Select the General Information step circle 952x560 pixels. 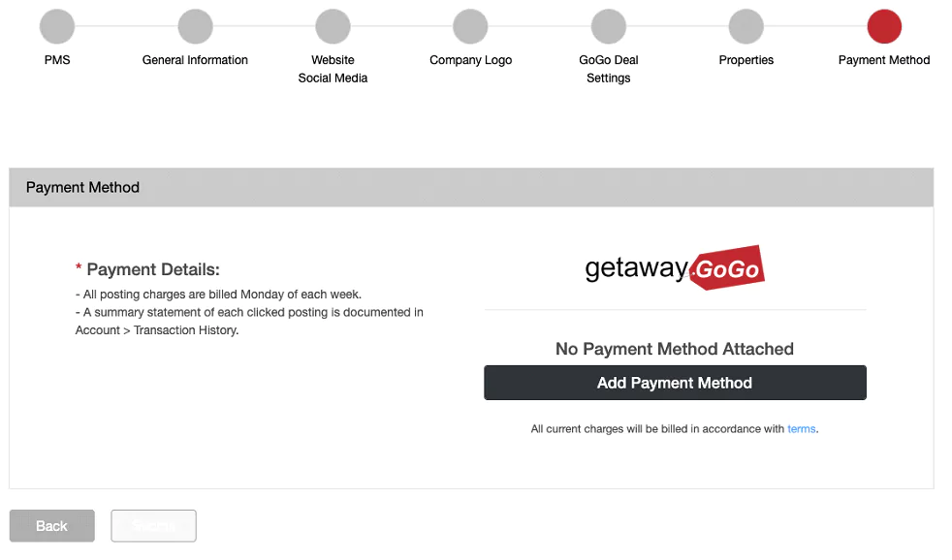[195, 27]
